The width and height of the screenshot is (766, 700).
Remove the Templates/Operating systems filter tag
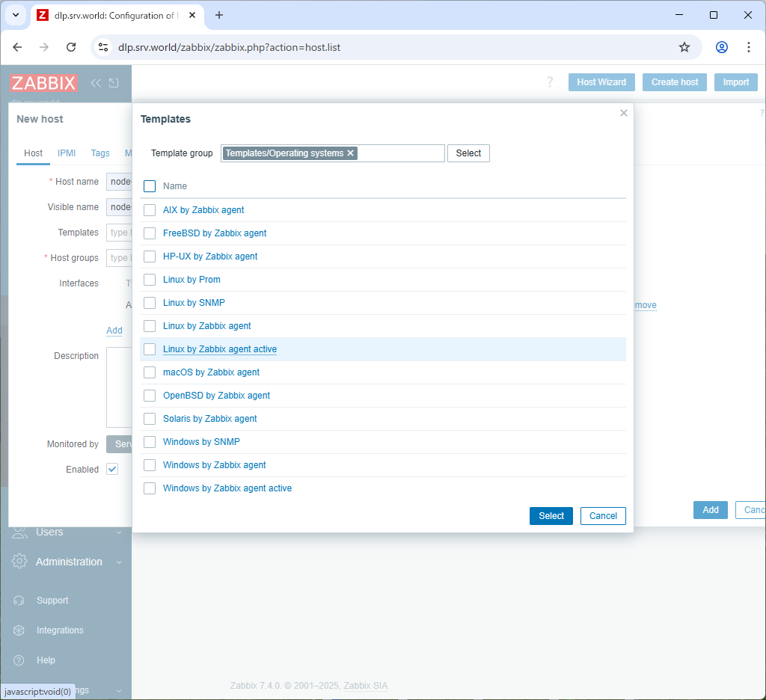pyautogui.click(x=350, y=153)
